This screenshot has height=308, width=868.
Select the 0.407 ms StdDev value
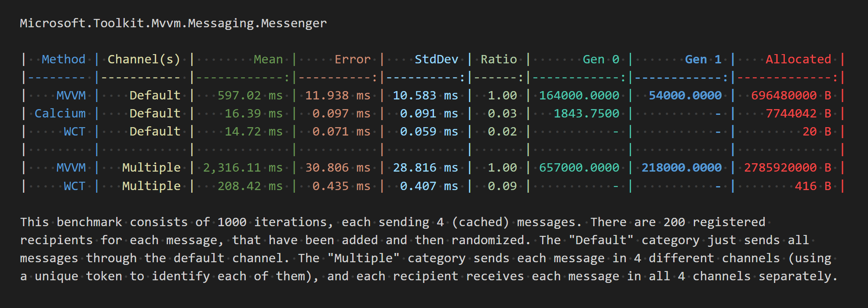[x=429, y=186]
